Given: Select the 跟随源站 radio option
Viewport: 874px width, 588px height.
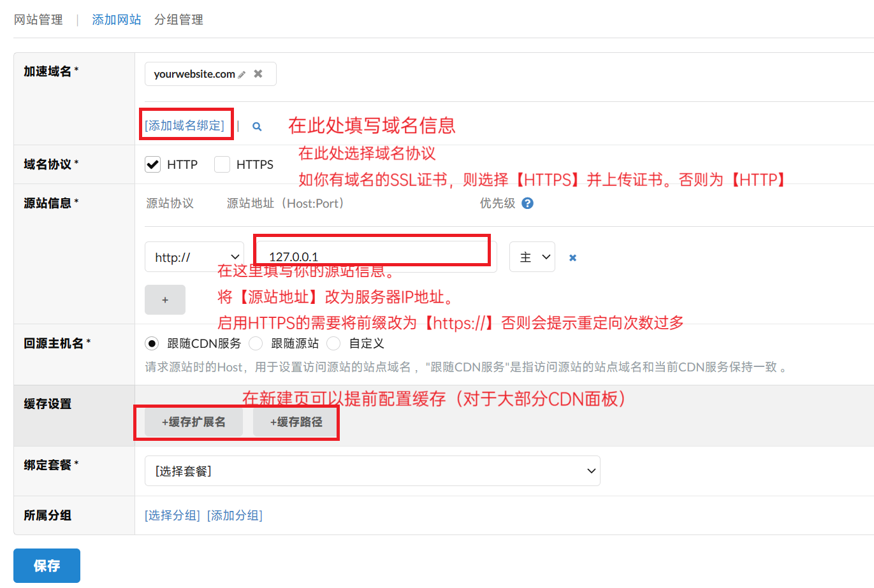Looking at the screenshot, I should pyautogui.click(x=256, y=344).
